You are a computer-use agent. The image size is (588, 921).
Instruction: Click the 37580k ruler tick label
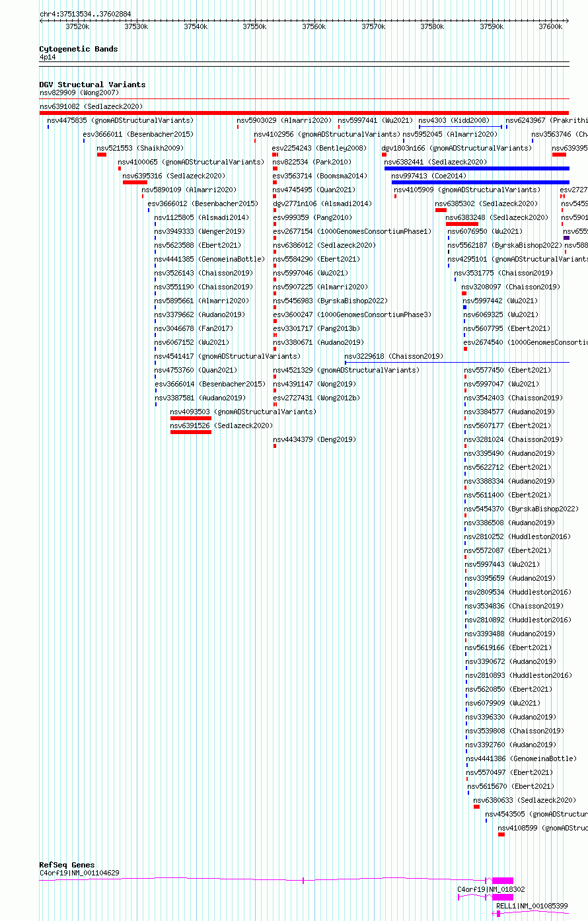click(431, 26)
